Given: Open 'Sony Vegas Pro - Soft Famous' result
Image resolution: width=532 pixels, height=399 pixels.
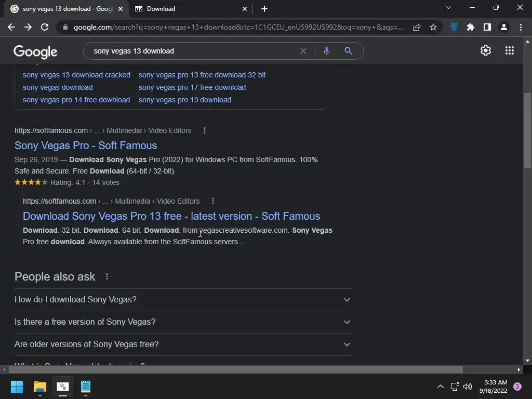Looking at the screenshot, I should pos(86,145).
